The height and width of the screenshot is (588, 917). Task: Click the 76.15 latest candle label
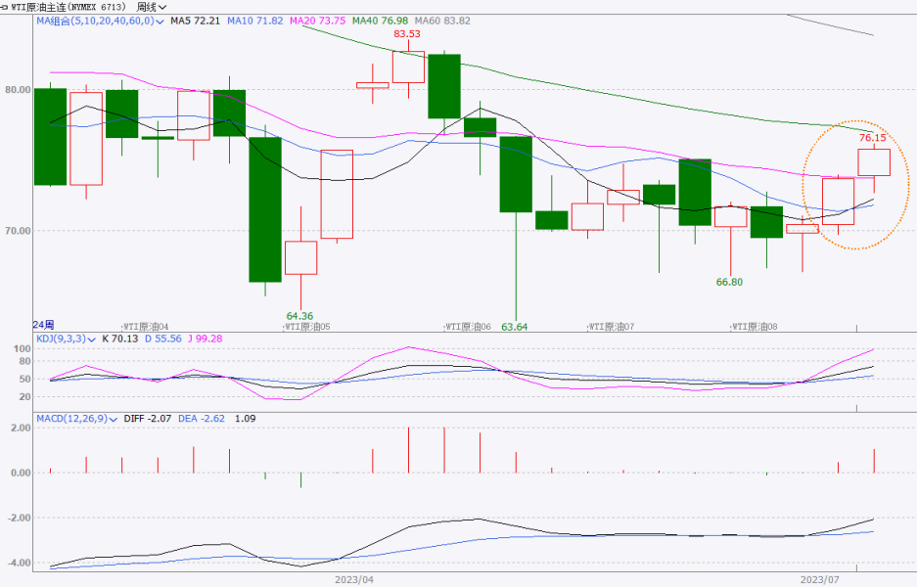pyautogui.click(x=872, y=138)
